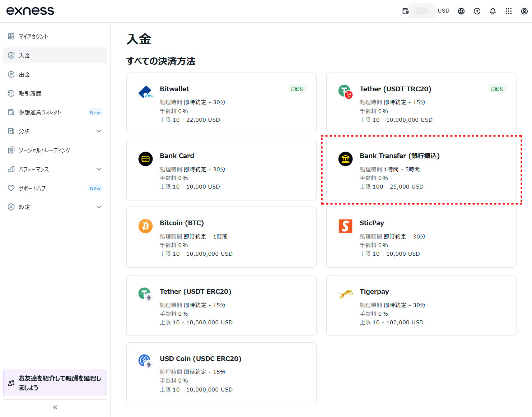Choose the Bitwallet payment method
This screenshot has height=417, width=532.
point(221,103)
